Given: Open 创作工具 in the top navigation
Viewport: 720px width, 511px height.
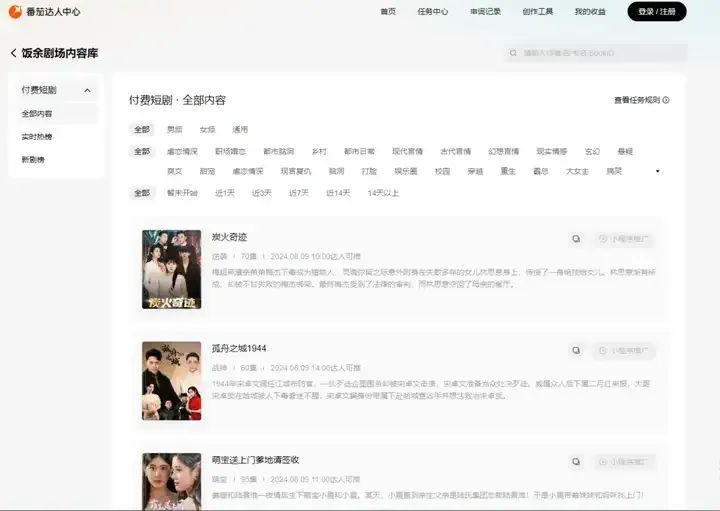Looking at the screenshot, I should [x=538, y=11].
